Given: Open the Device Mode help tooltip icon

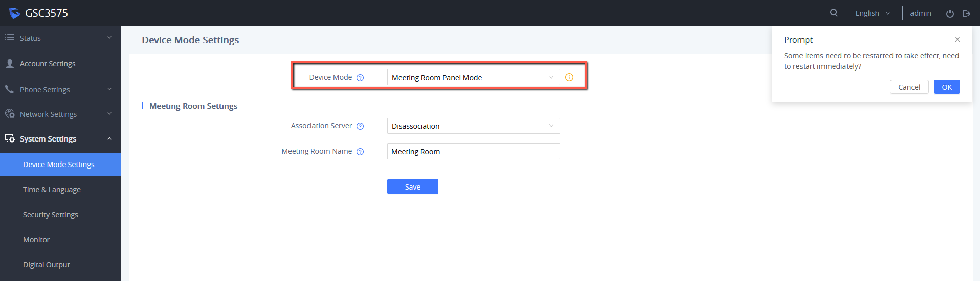Looking at the screenshot, I should tap(360, 78).
